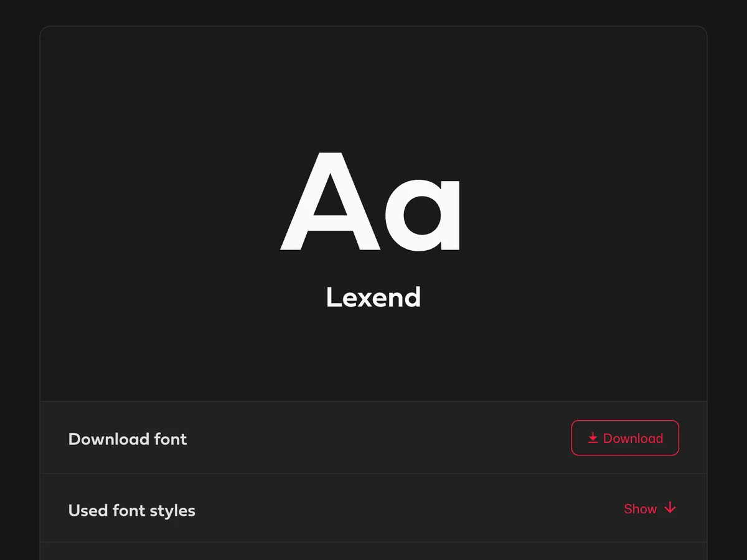747x560 pixels.
Task: Click the 'Used font styles' label
Action: (x=132, y=510)
